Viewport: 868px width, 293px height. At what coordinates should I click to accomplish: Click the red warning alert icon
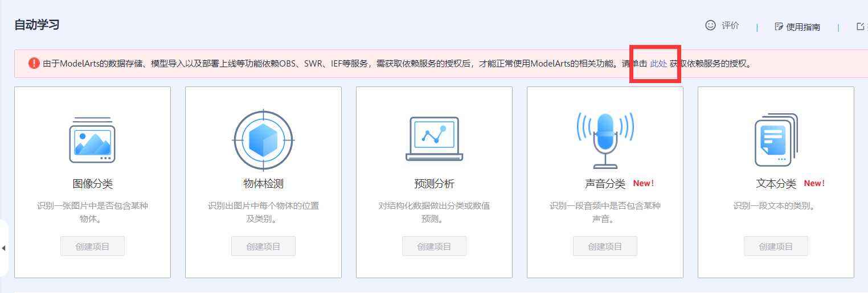pyautogui.click(x=34, y=63)
